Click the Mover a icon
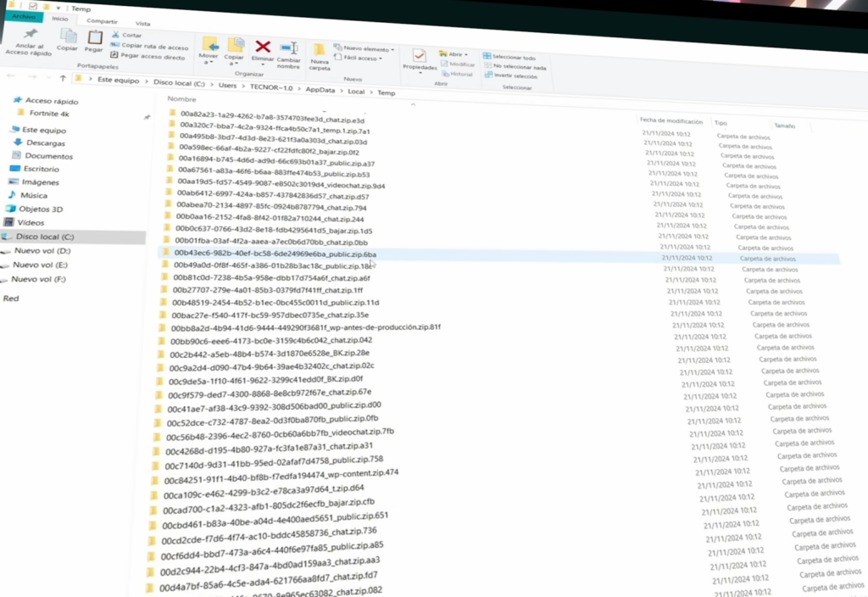 coord(210,44)
